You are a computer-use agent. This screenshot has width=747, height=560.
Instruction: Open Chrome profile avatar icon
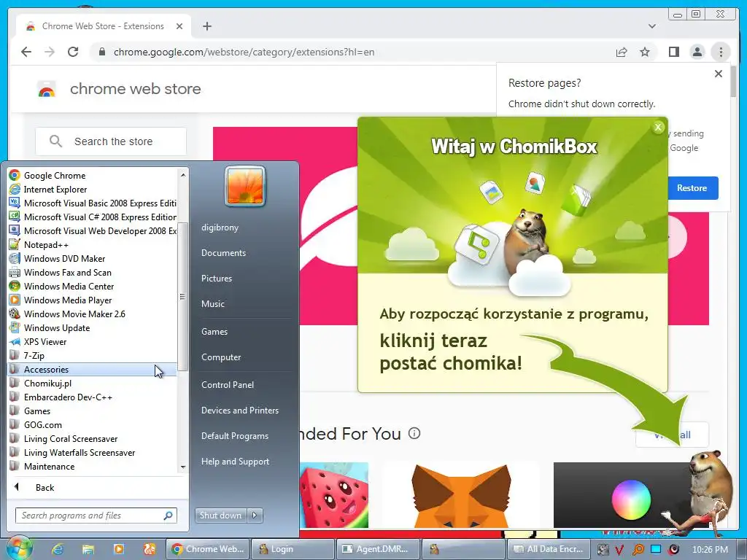pos(697,52)
